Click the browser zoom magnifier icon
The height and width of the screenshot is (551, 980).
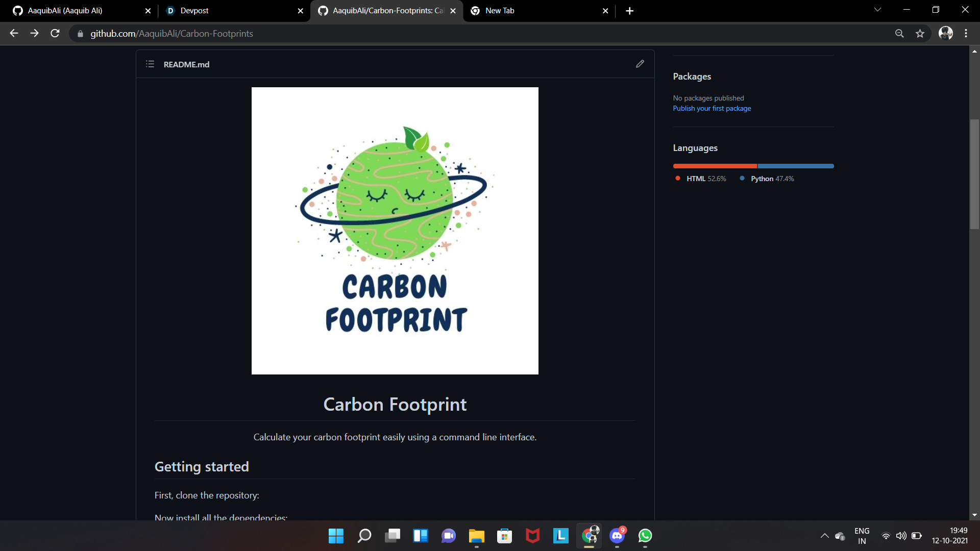[899, 34]
